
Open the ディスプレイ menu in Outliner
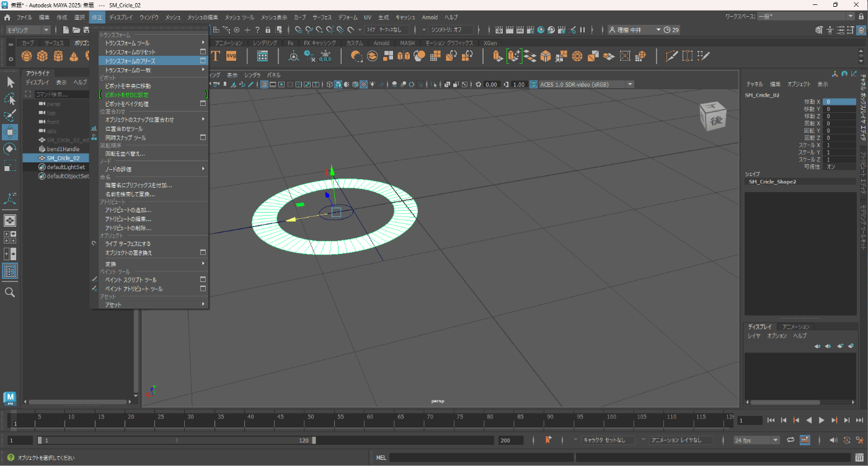point(37,82)
